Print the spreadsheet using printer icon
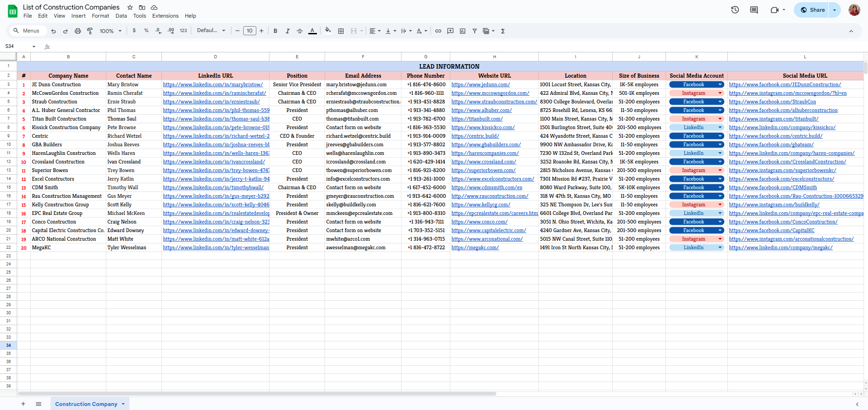The image size is (868, 410). [78, 31]
